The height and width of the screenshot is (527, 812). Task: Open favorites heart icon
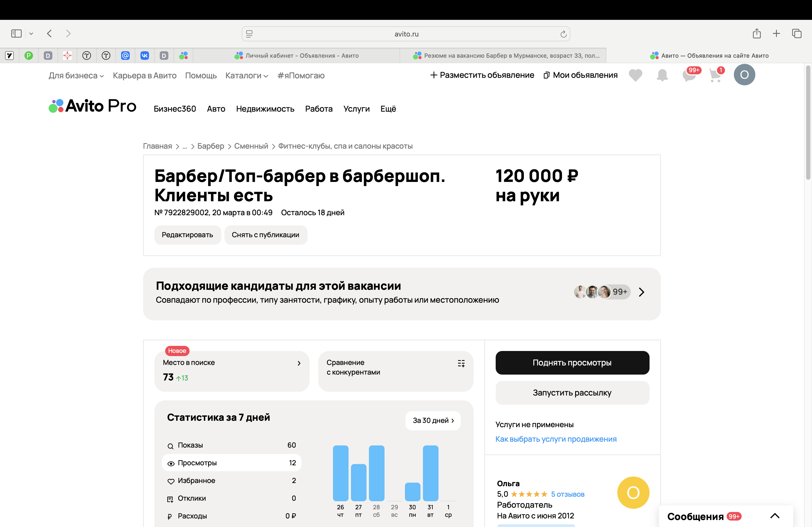635,75
